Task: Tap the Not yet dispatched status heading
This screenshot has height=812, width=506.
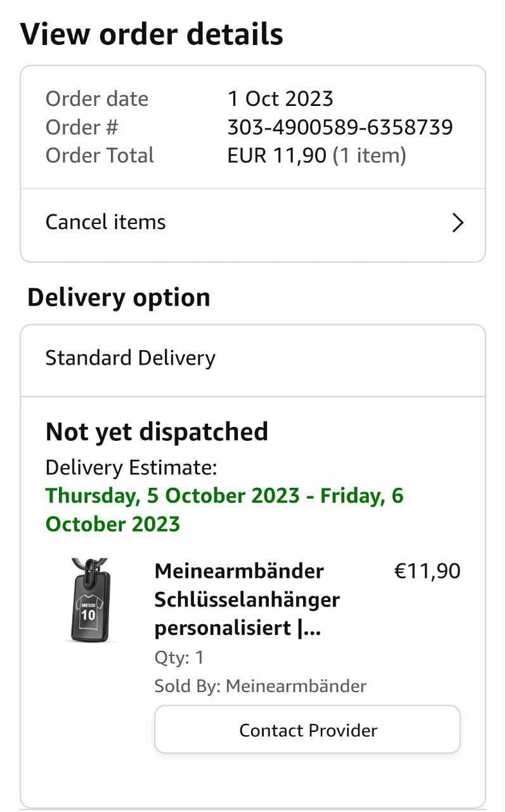Action: click(157, 431)
